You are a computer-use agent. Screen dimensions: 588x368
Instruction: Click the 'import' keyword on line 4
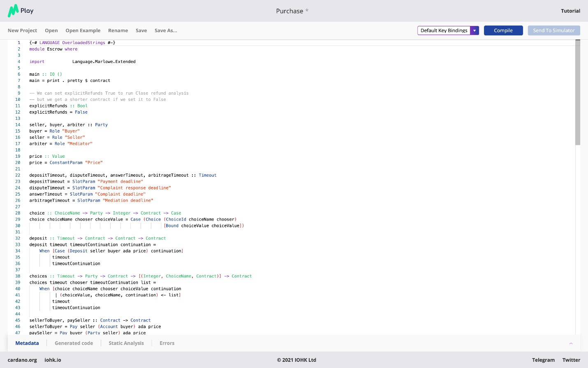coord(37,62)
